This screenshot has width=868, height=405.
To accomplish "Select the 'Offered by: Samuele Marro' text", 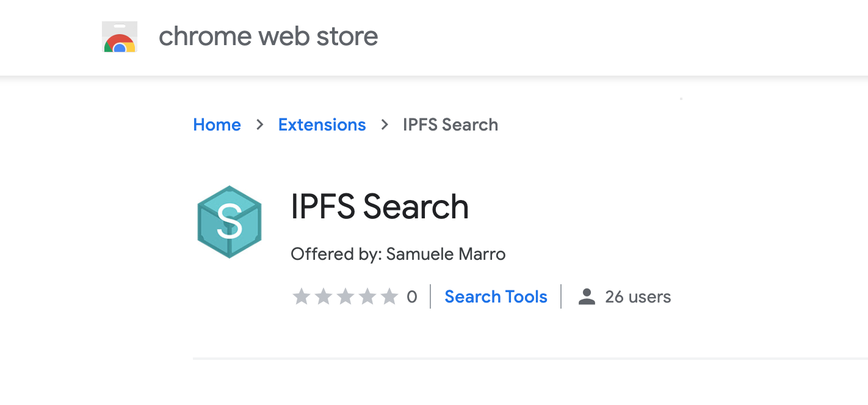I will pyautogui.click(x=398, y=254).
